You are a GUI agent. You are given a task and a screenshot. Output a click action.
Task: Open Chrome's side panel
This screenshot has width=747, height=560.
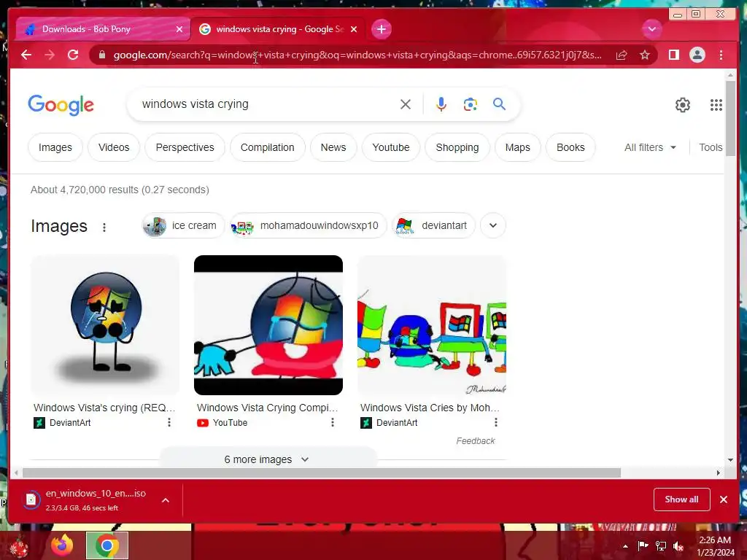[673, 55]
